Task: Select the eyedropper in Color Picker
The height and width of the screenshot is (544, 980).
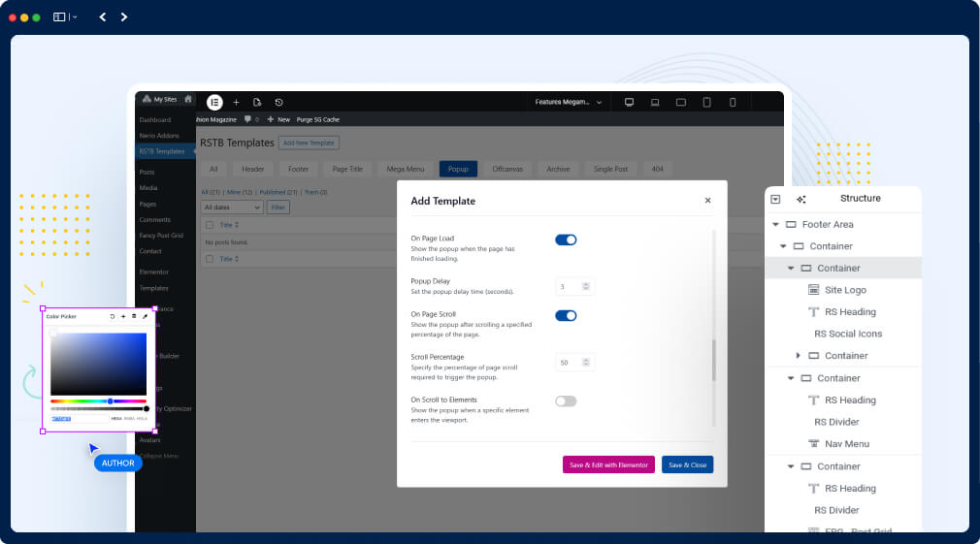Action: pos(145,317)
